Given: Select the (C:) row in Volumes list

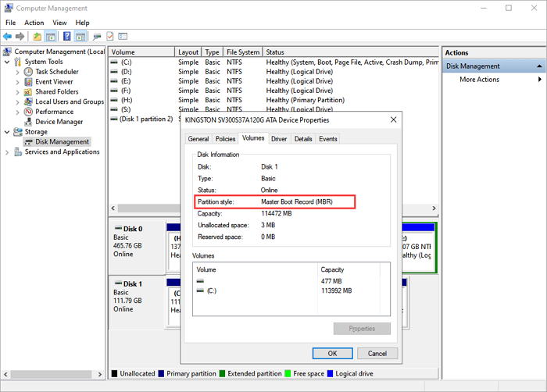Looking at the screenshot, I should click(x=213, y=290).
